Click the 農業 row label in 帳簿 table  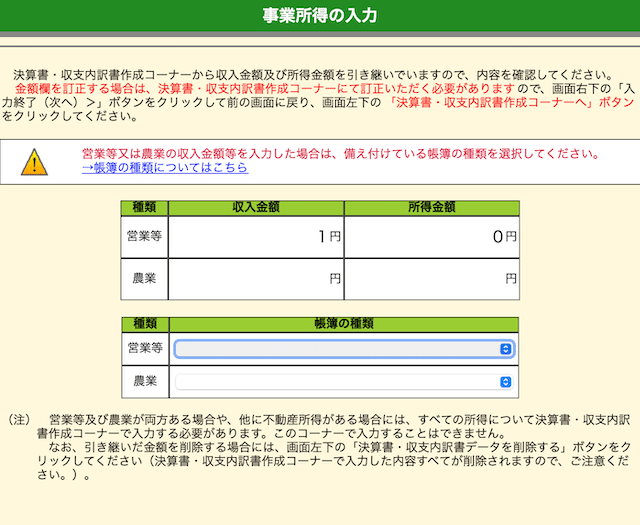[x=145, y=381]
